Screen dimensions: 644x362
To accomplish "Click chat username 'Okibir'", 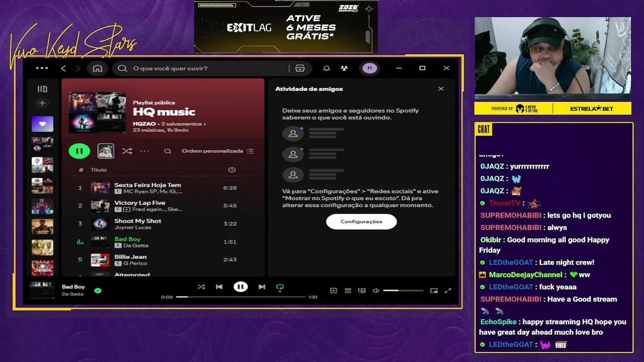I will pos(491,240).
